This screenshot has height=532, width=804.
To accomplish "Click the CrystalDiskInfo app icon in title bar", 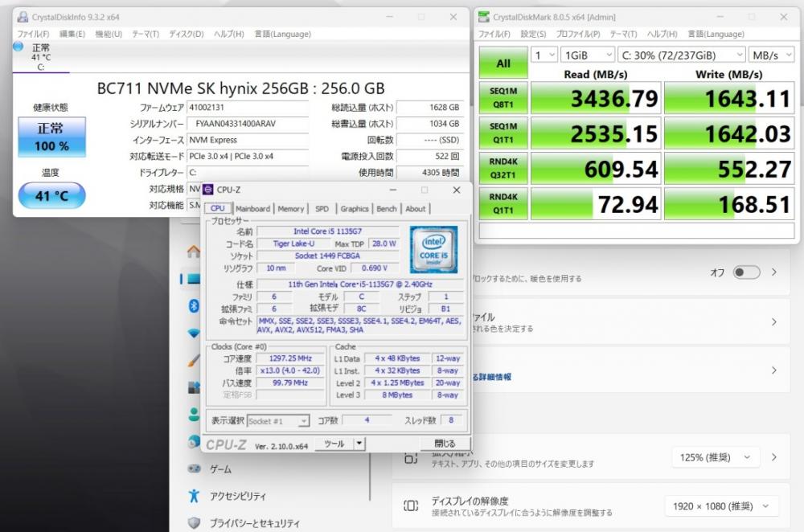I will click(x=23, y=17).
